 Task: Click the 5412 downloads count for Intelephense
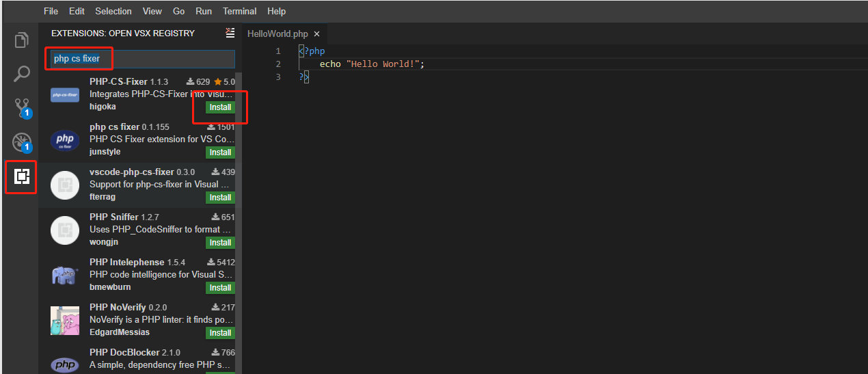(221, 263)
